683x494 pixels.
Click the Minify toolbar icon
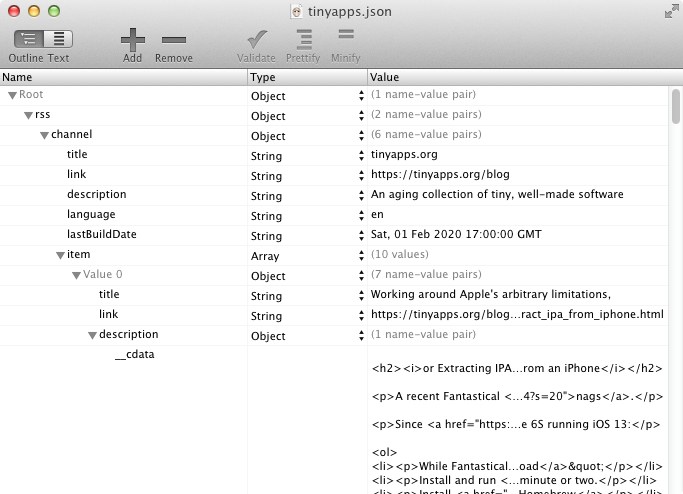(x=346, y=39)
